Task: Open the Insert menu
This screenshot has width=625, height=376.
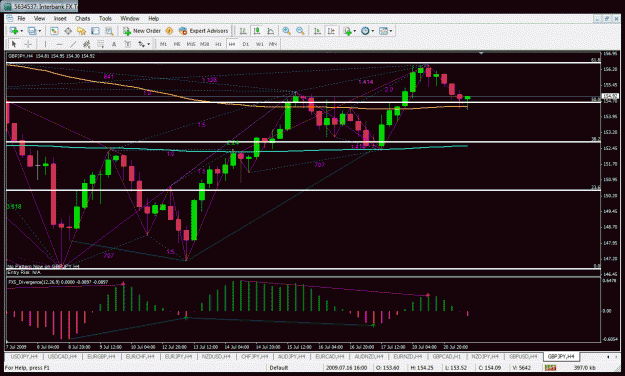Action: pyautogui.click(x=60, y=18)
